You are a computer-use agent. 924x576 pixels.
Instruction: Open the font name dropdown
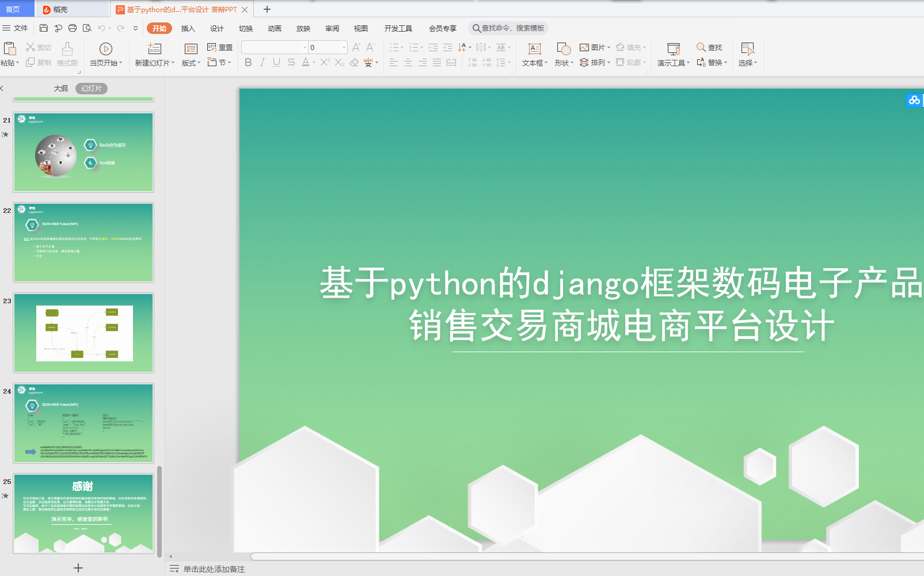305,47
